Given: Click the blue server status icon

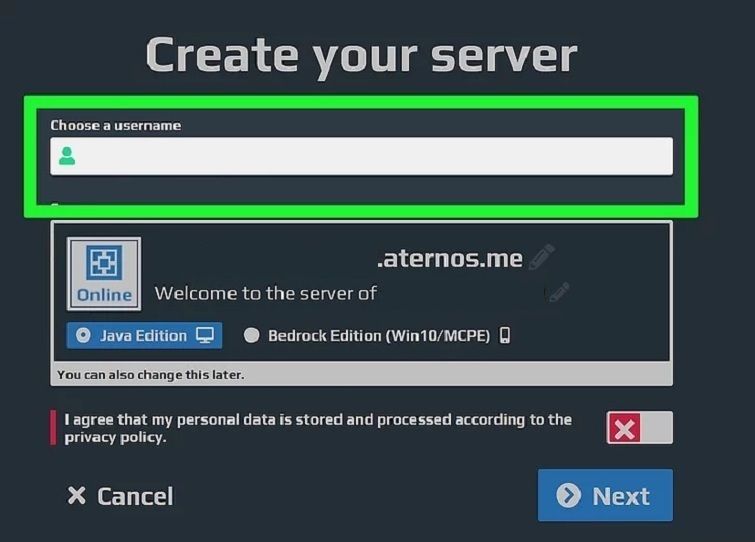Looking at the screenshot, I should tap(104, 263).
